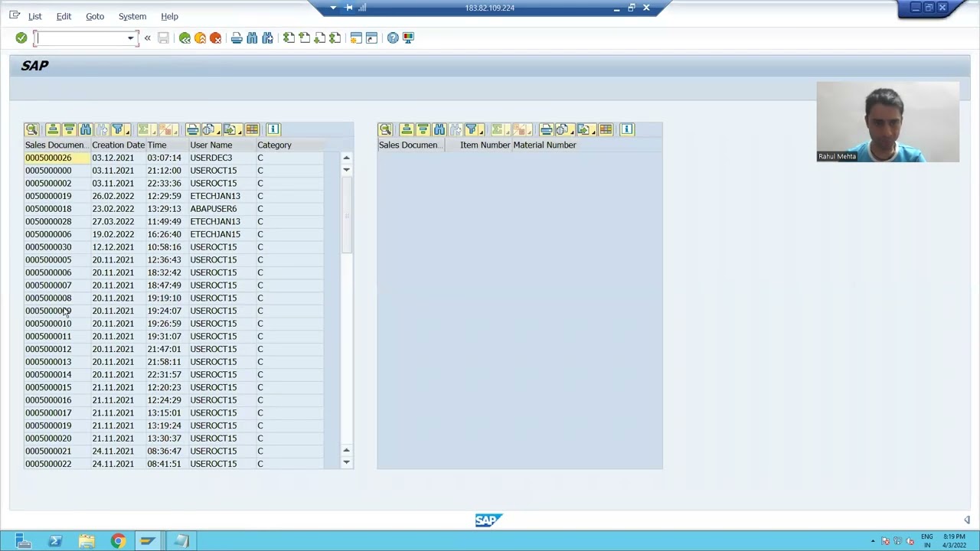Open File Explorer from the taskbar
980x551 pixels.
[87, 541]
